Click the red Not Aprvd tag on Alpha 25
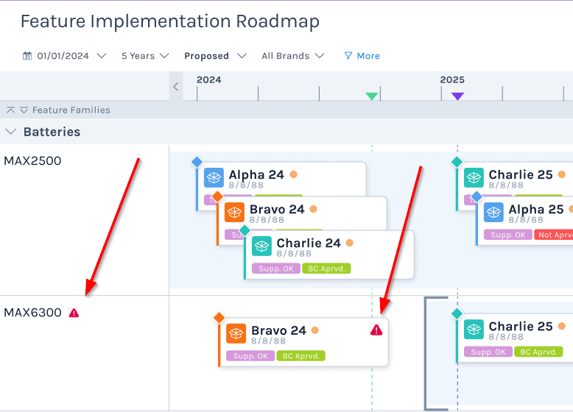The image size is (573, 412). click(553, 235)
